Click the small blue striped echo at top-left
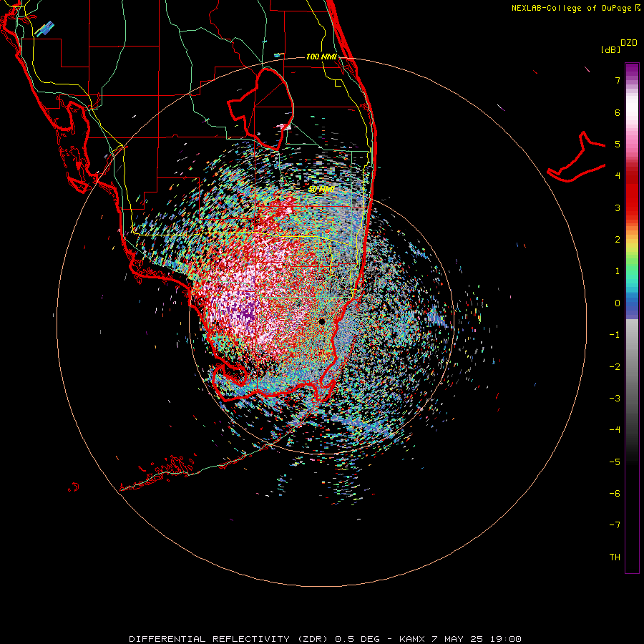 44,29
